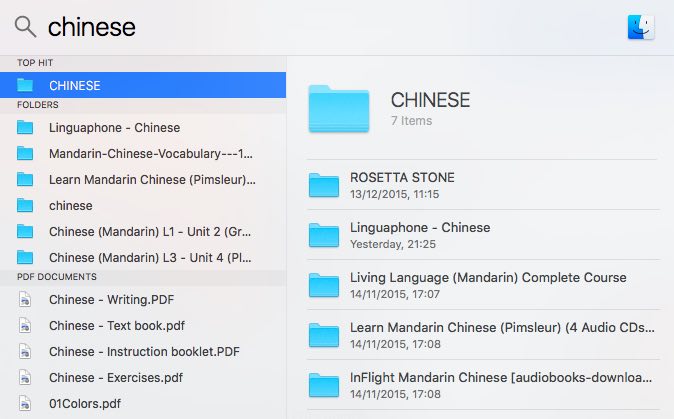Click Living Language (Mandarin) Complete Course folder icon
Image resolution: width=674 pixels, height=419 pixels.
pyautogui.click(x=324, y=285)
